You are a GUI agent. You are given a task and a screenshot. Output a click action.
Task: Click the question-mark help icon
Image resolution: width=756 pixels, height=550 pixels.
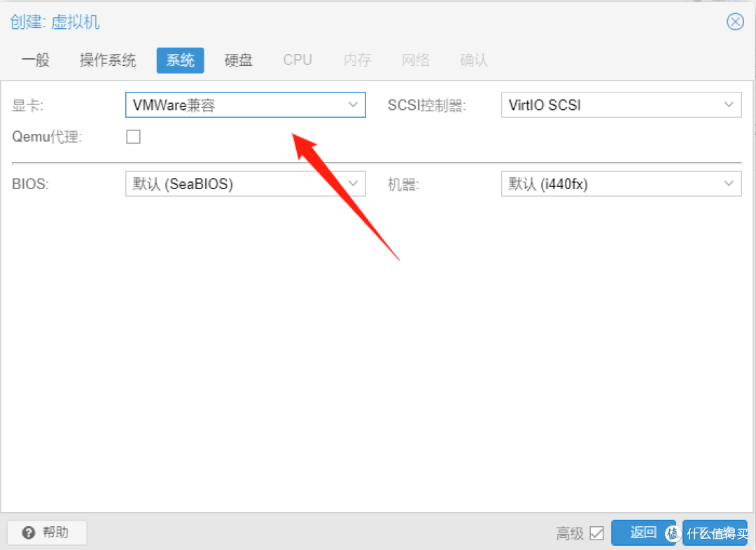point(27,532)
